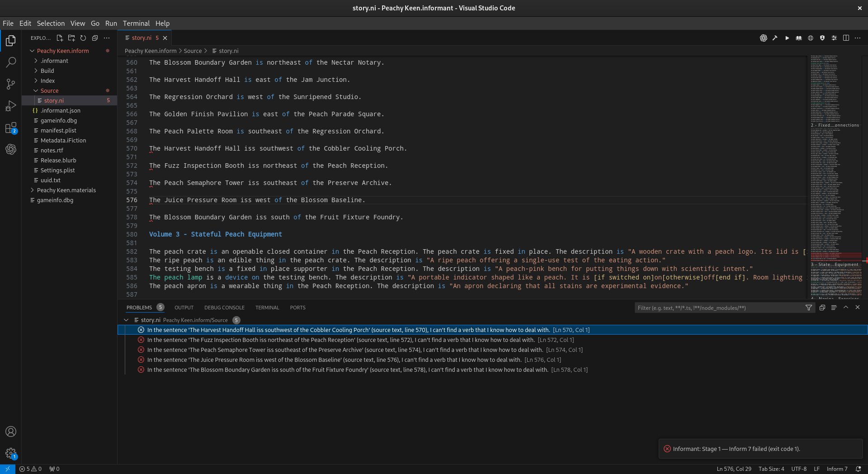The width and height of the screenshot is (868, 474).
Task: Open the Terminal menu
Action: click(x=136, y=24)
